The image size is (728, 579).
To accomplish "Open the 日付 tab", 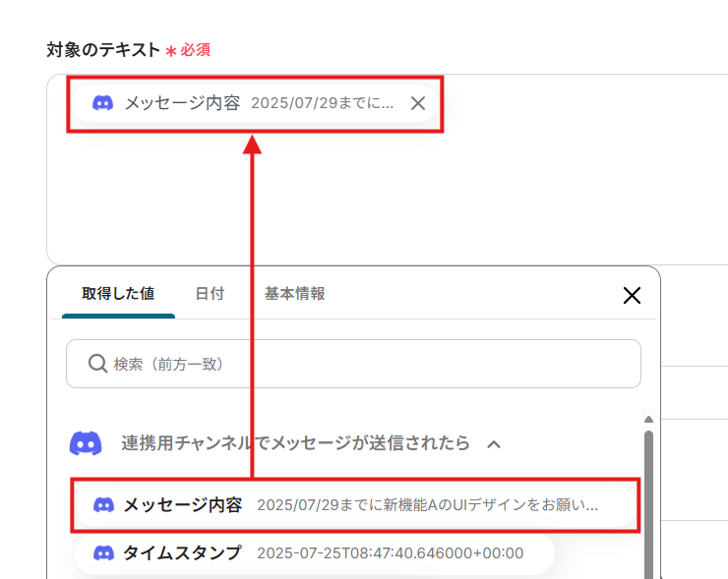I will 210,294.
